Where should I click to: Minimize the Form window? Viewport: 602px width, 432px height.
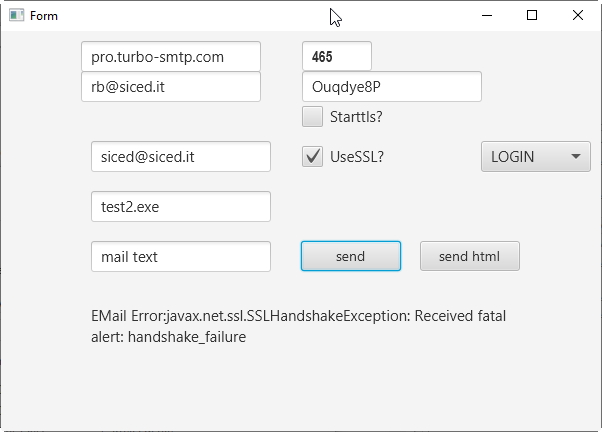pos(486,16)
